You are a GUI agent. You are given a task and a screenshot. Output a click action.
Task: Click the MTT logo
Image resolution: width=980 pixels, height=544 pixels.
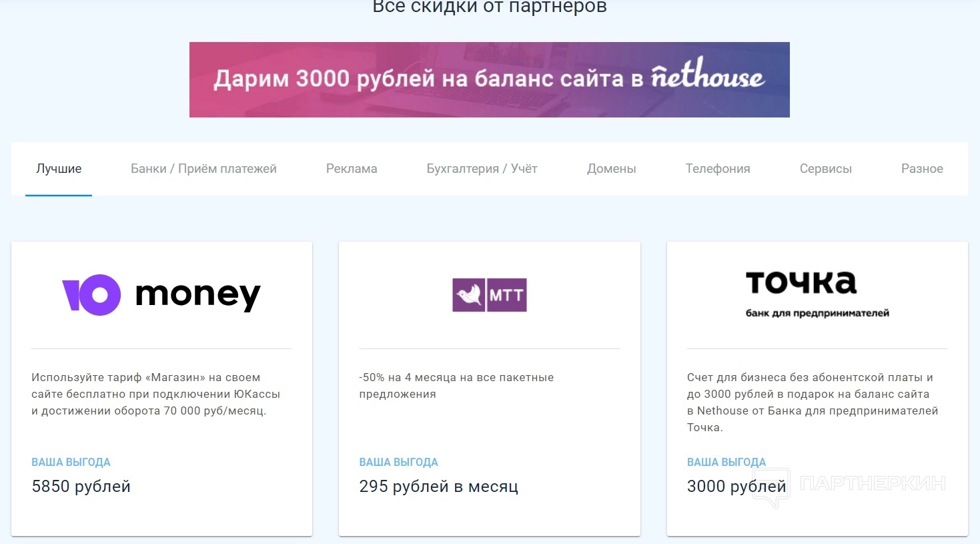tap(490, 295)
